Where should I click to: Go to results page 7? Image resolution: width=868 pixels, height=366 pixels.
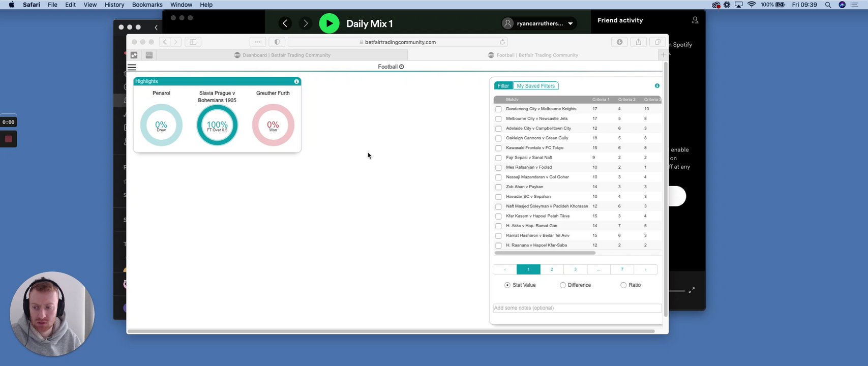(x=622, y=269)
